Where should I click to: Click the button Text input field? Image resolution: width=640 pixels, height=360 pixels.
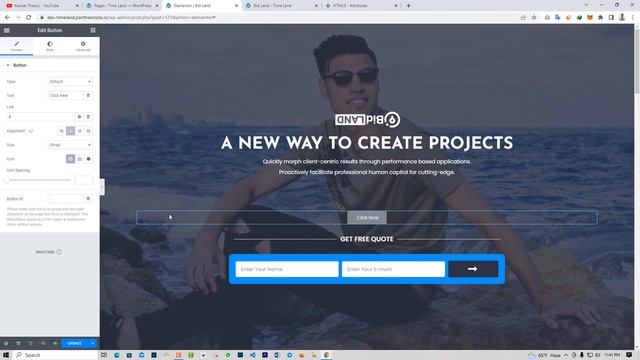point(65,96)
